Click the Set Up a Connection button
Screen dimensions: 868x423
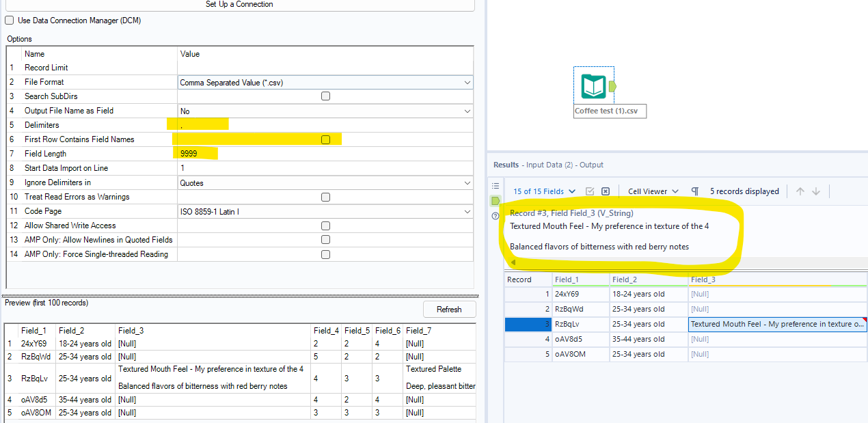tap(239, 4)
